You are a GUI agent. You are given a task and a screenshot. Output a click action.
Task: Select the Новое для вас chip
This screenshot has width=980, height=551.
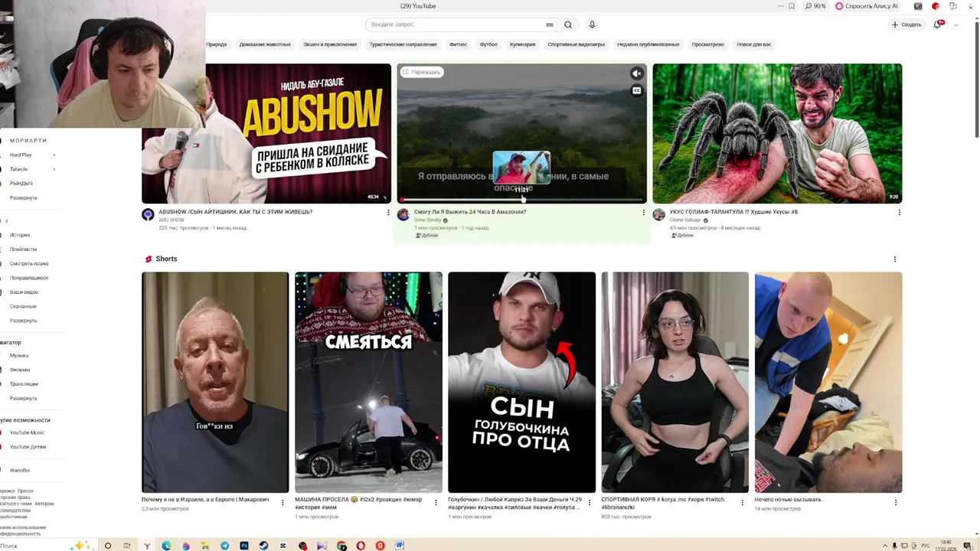pos(753,44)
